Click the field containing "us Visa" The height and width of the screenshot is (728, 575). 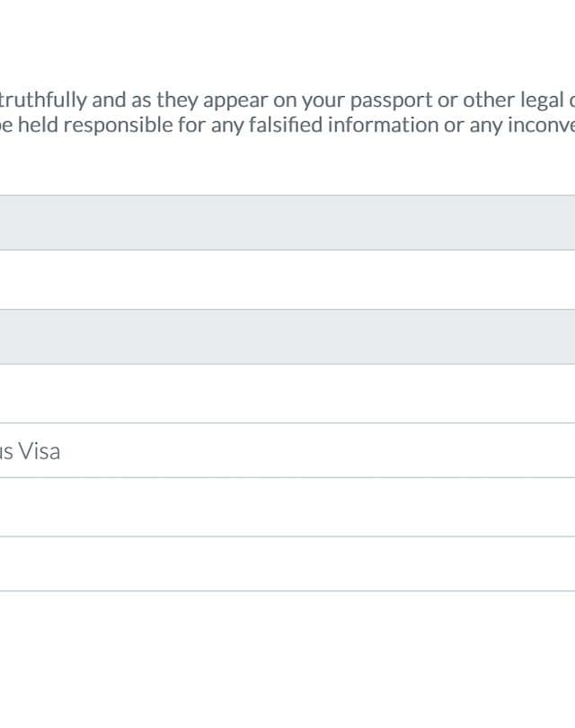click(x=287, y=450)
